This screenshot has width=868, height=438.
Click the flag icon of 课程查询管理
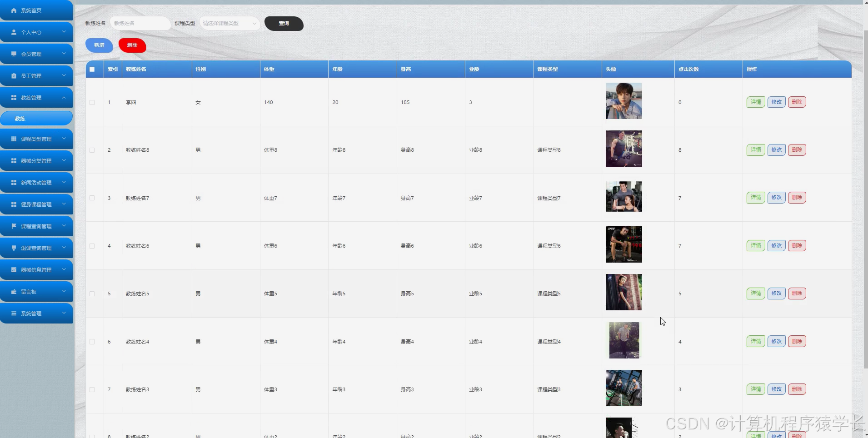click(x=14, y=226)
